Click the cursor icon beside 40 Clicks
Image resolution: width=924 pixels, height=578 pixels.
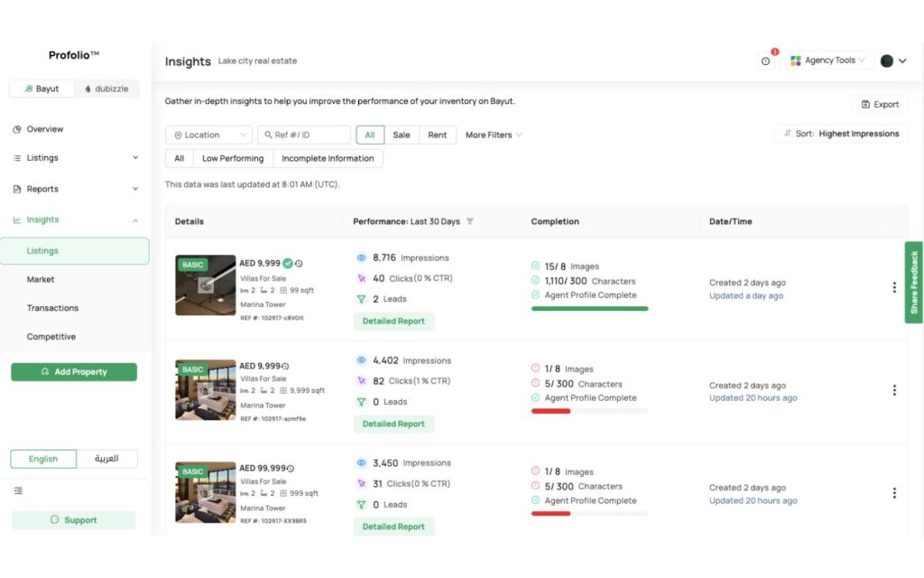click(x=361, y=278)
